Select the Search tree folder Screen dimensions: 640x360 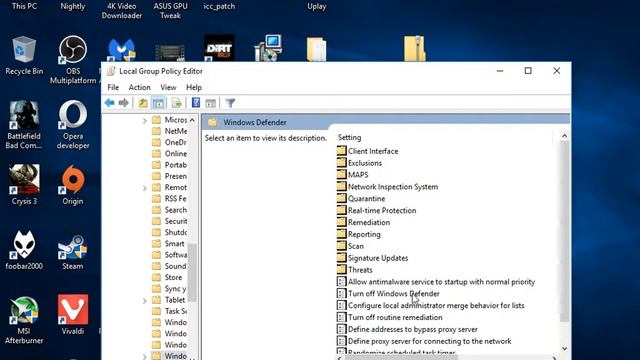(170, 210)
